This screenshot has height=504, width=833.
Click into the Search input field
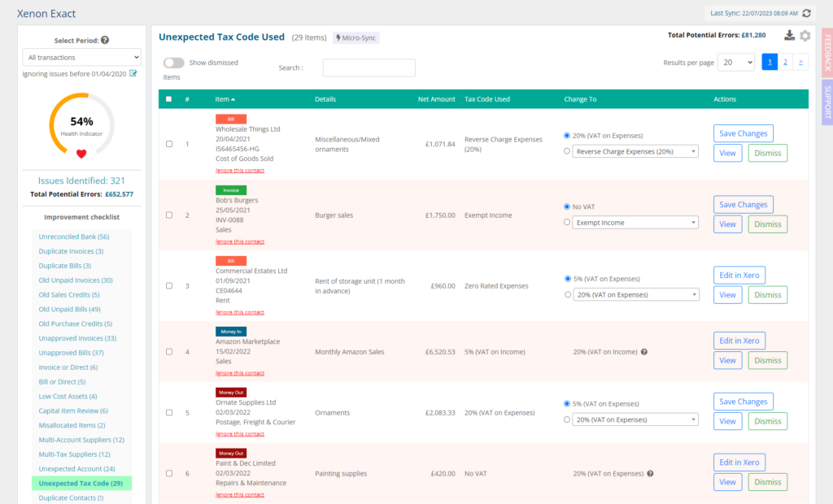[x=369, y=68]
